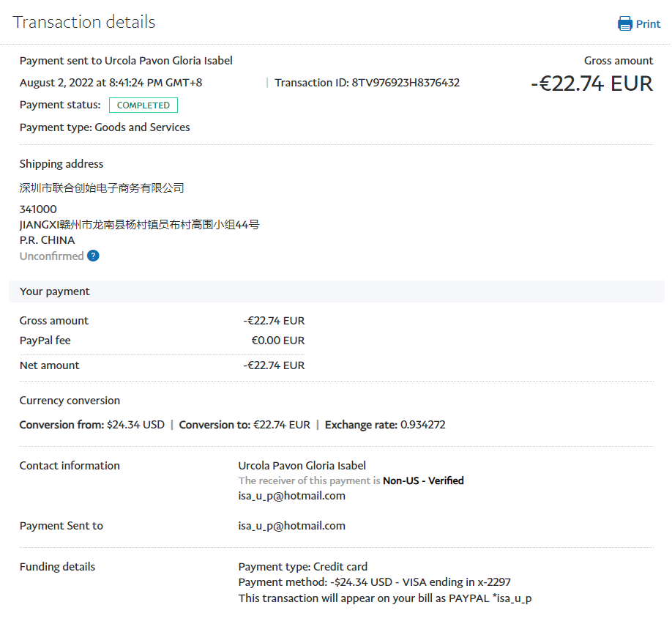This screenshot has height=624, width=672.
Task: Select the Transaction ID number
Action: coord(406,83)
